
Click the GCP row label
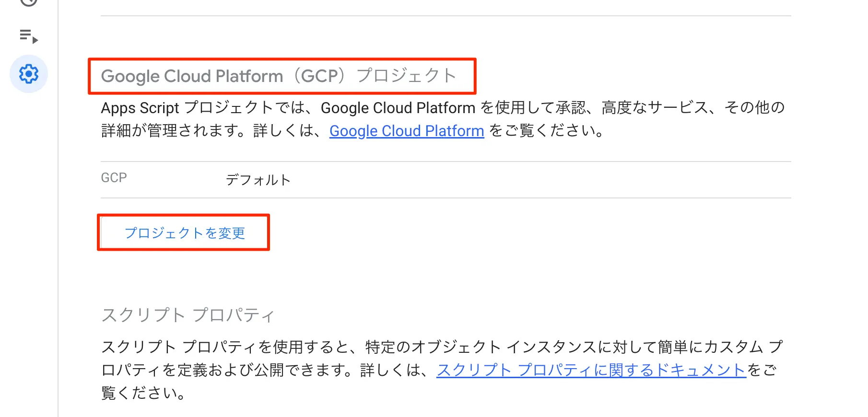tap(114, 178)
